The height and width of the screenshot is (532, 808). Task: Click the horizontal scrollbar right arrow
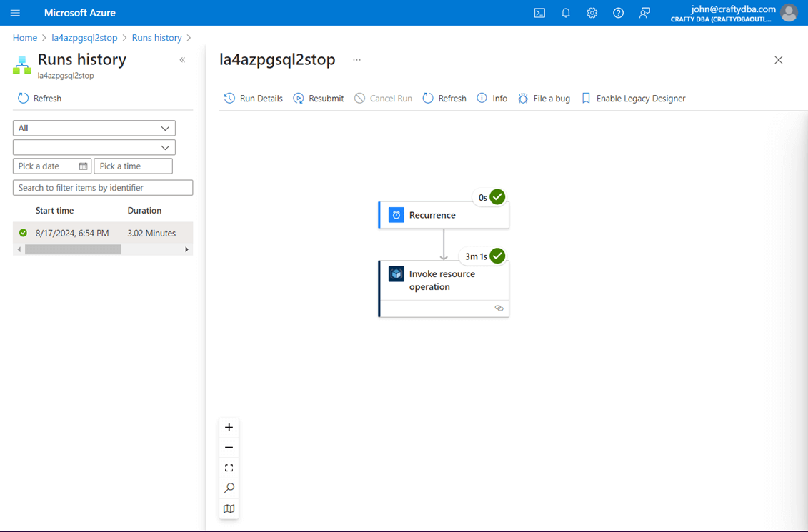tap(186, 249)
